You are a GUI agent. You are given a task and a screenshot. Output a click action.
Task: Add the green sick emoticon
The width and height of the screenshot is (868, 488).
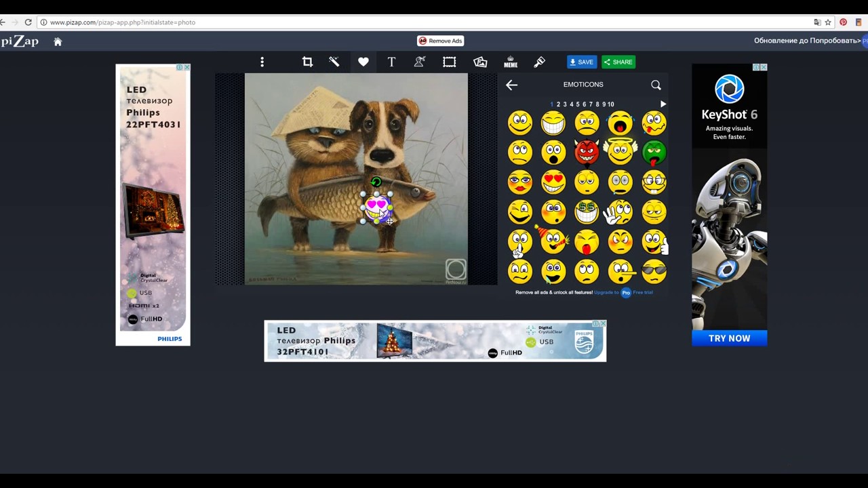pos(654,152)
